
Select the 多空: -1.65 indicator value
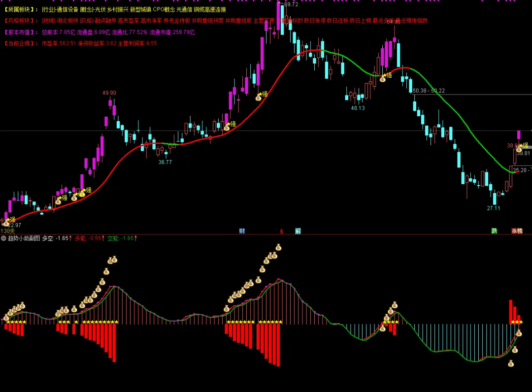pos(57,238)
